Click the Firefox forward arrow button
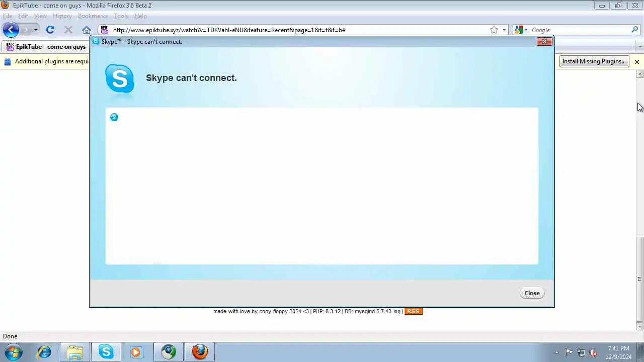Viewport: 644px width, 362px height. click(x=25, y=30)
